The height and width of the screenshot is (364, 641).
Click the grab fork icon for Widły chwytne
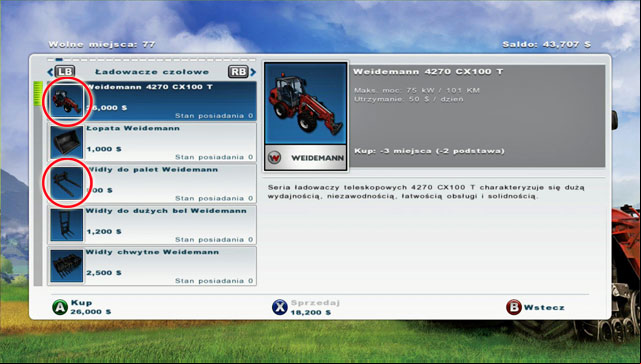(x=67, y=266)
